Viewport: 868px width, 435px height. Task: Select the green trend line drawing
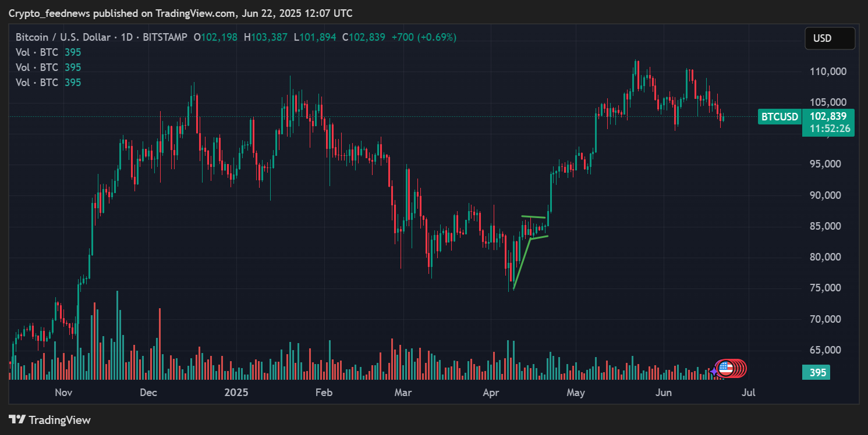click(x=522, y=262)
